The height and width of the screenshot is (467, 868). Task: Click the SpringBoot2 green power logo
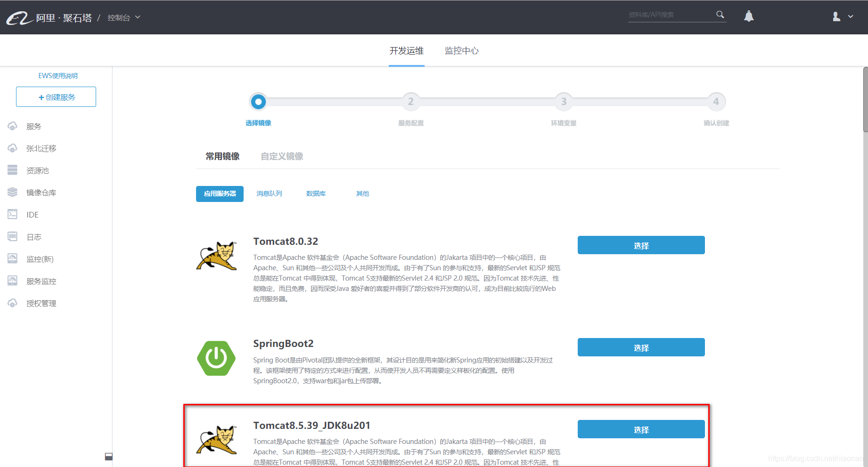coord(216,358)
